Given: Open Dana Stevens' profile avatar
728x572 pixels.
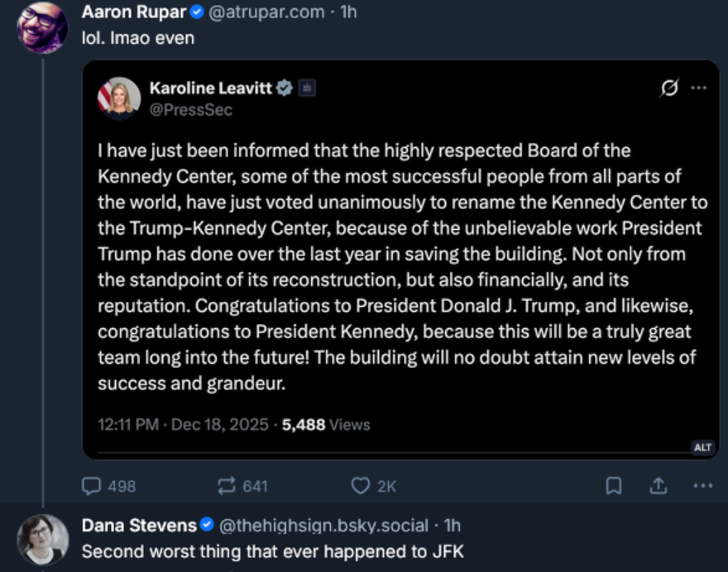Looking at the screenshot, I should 42,539.
